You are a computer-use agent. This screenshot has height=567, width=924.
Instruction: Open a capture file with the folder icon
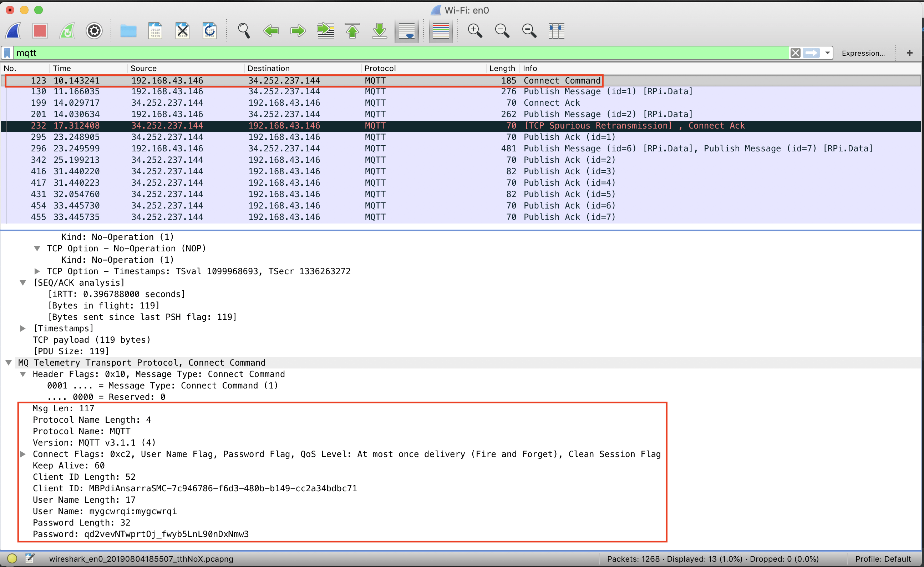tap(128, 30)
